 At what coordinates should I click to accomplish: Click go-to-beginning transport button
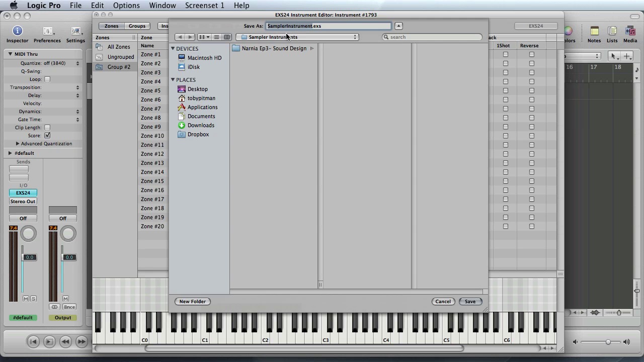[33, 341]
